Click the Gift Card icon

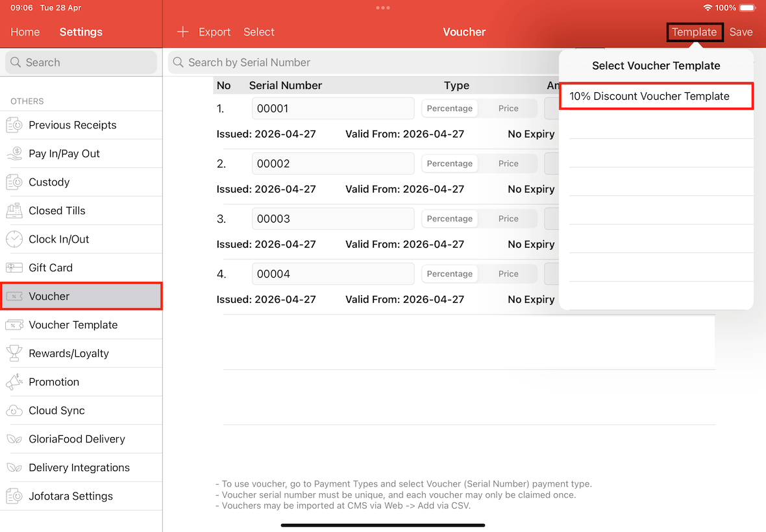14,268
